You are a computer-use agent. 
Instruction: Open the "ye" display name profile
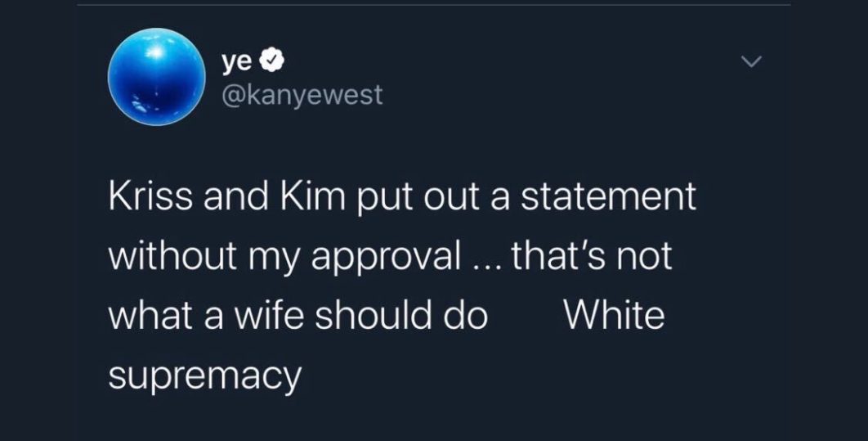coord(236,61)
